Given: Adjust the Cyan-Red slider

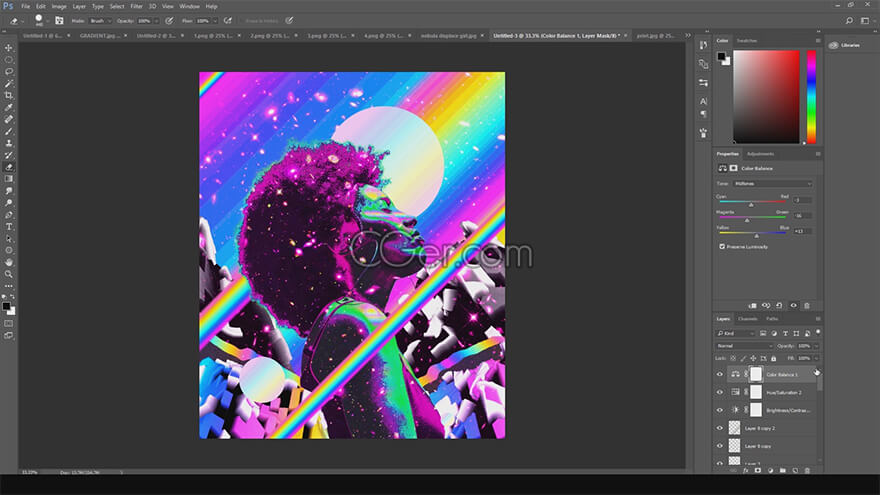Looking at the screenshot, I should (751, 204).
